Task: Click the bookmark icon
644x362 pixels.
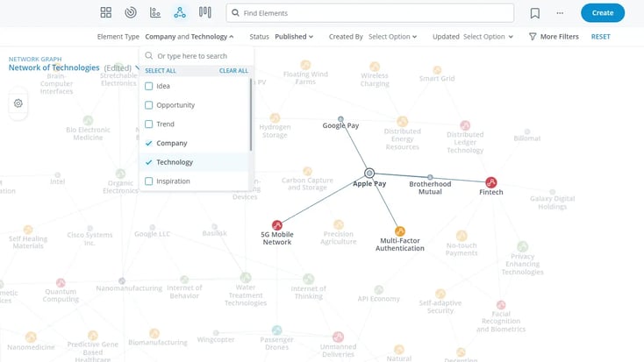Action: click(534, 13)
